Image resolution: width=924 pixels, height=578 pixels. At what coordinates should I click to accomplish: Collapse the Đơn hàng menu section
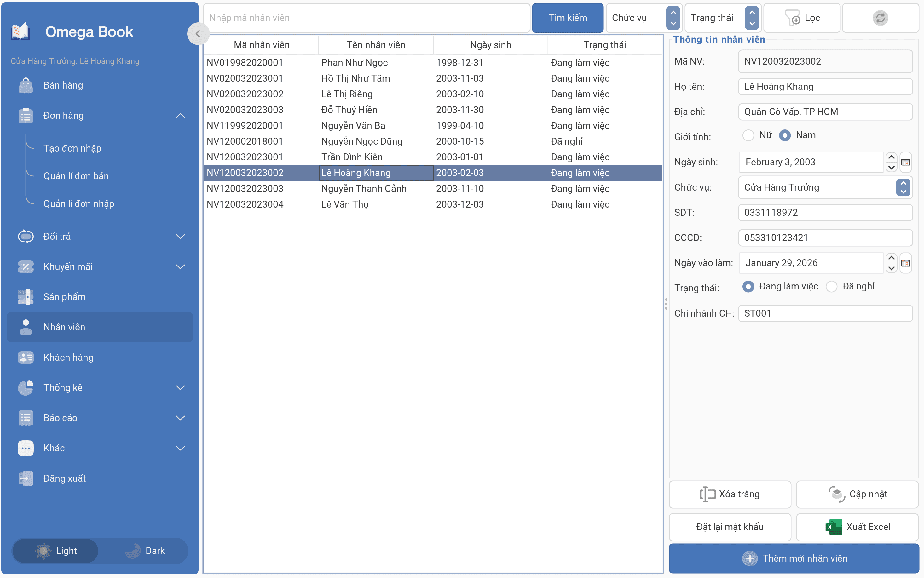pyautogui.click(x=181, y=116)
